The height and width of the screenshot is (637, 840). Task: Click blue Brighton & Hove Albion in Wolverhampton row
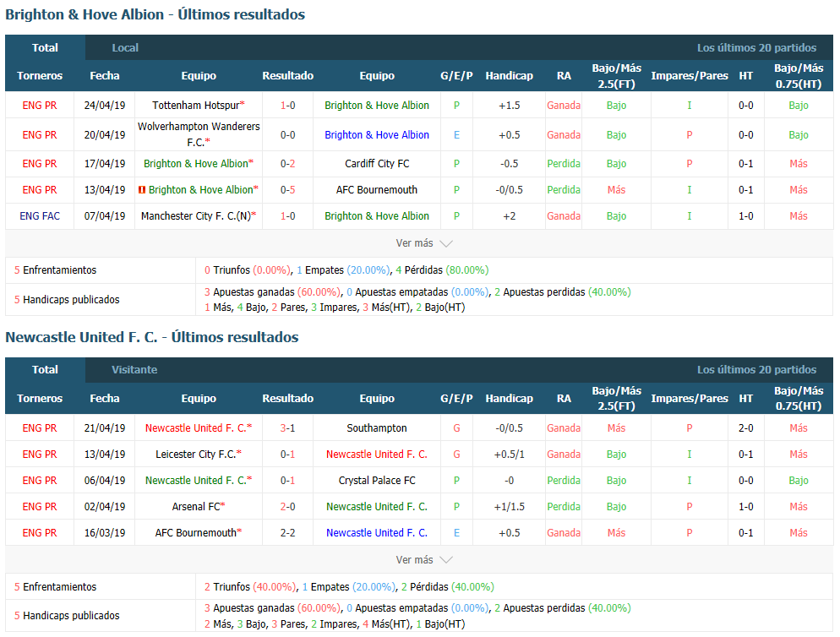[377, 135]
